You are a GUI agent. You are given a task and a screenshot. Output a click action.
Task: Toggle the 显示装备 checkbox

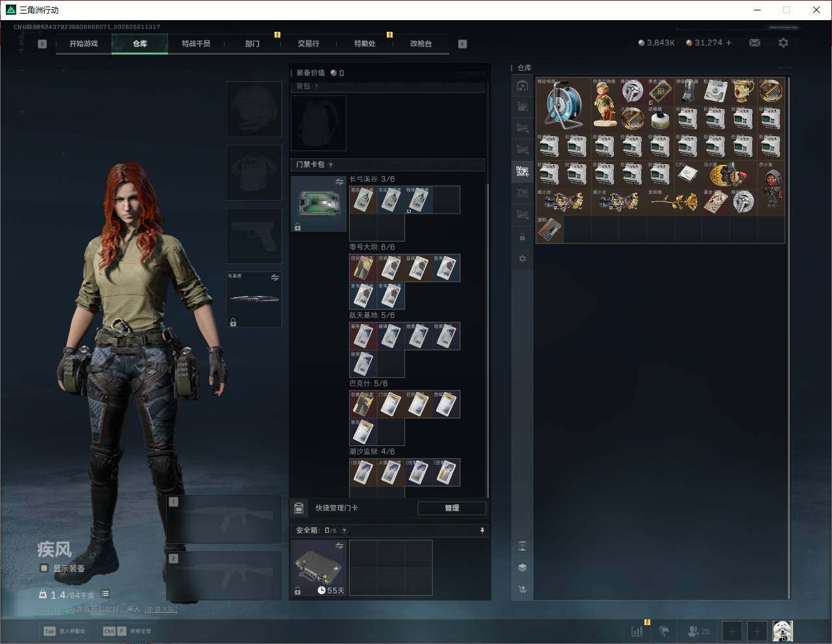click(44, 568)
